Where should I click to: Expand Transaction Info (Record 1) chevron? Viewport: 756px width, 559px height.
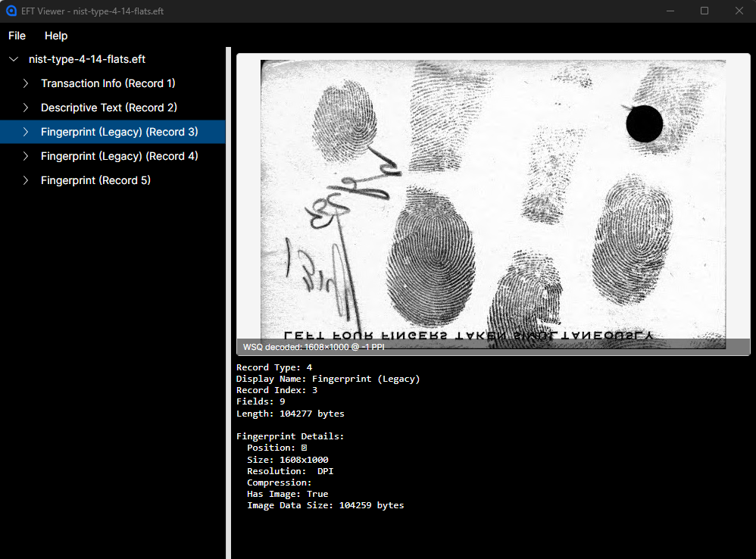click(x=26, y=83)
